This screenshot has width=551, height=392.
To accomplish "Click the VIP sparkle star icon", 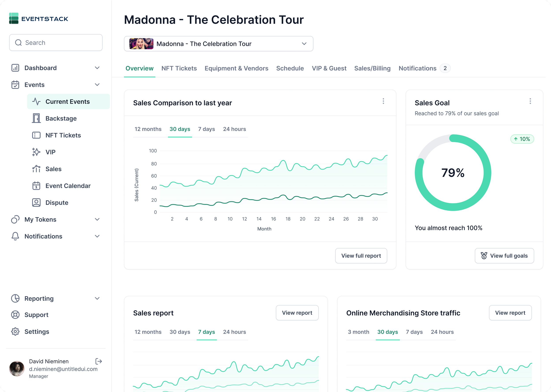I will click(36, 152).
